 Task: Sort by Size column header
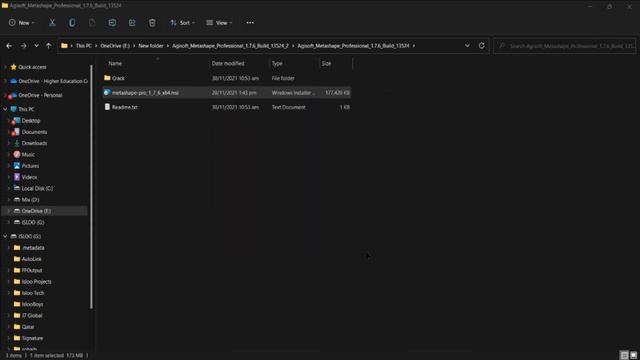pyautogui.click(x=326, y=64)
